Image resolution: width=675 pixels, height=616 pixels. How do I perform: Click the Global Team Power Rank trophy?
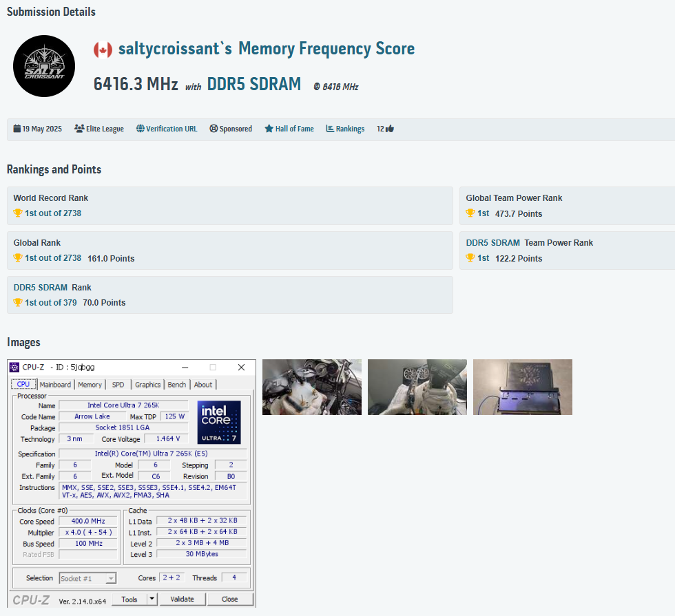point(470,213)
